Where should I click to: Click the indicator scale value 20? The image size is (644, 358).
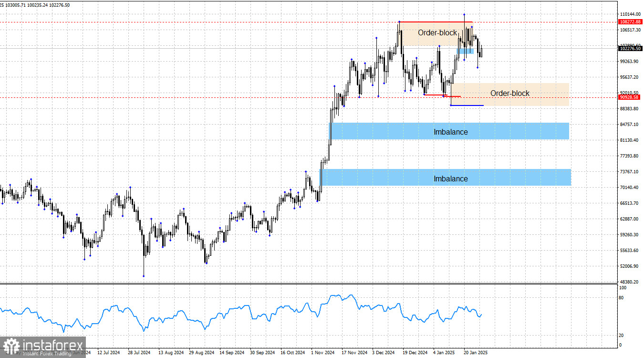621,335
